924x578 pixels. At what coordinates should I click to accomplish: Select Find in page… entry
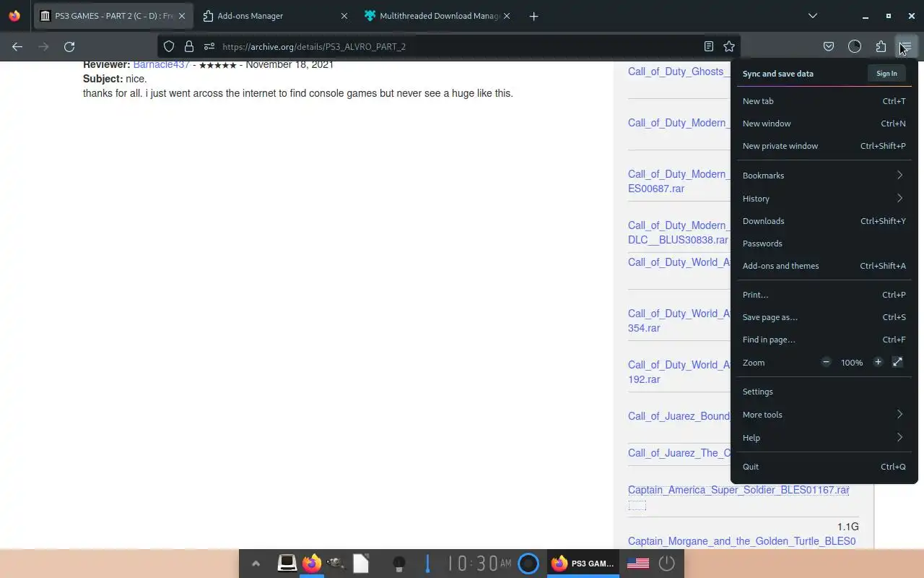coord(824,340)
